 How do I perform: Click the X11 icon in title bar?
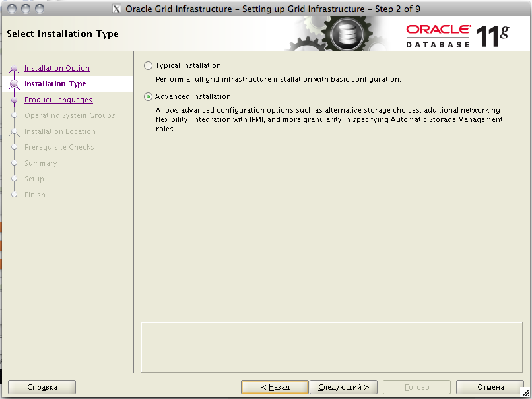pyautogui.click(x=117, y=9)
